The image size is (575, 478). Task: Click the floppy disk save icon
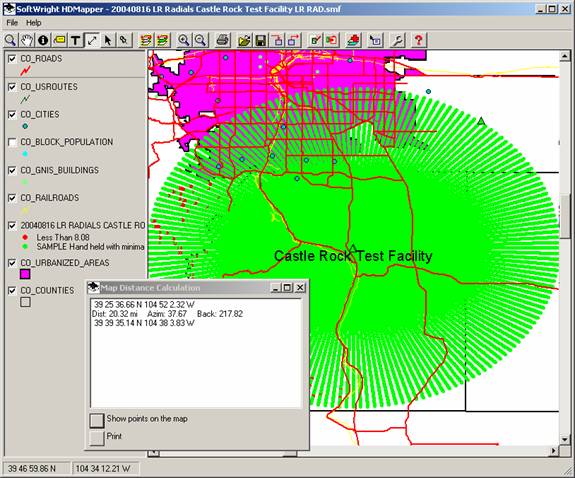(261, 40)
